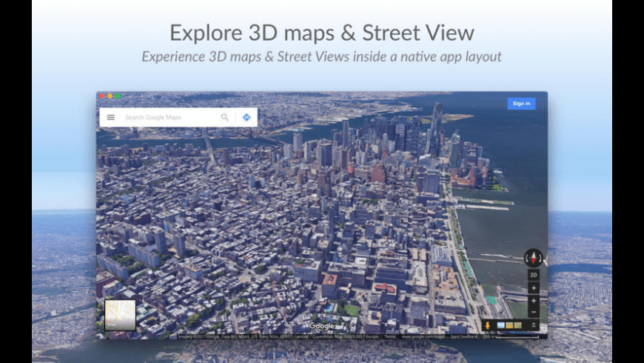
Task: Open the second yellow imagery thumbnail in the bottom strip
Action: [x=509, y=326]
